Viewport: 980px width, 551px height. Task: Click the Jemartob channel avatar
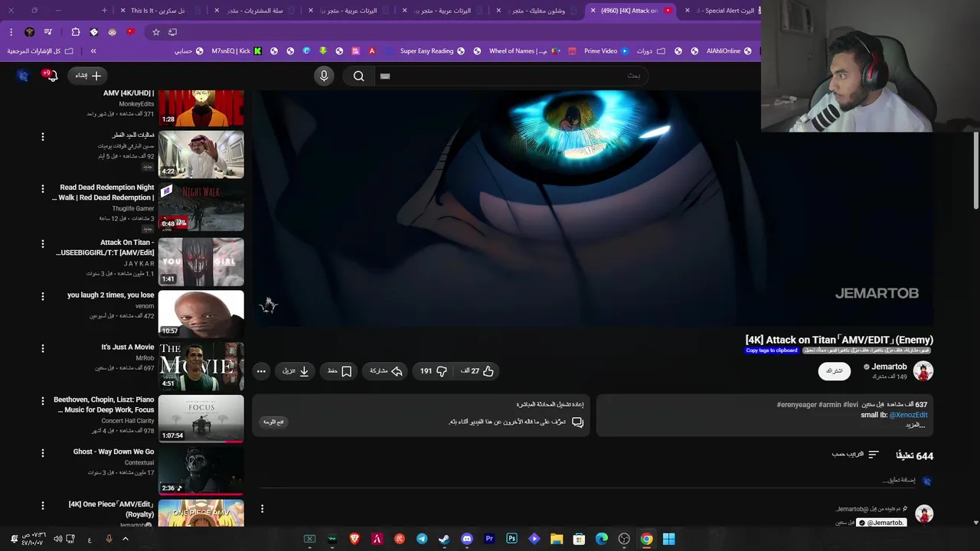[x=923, y=371]
